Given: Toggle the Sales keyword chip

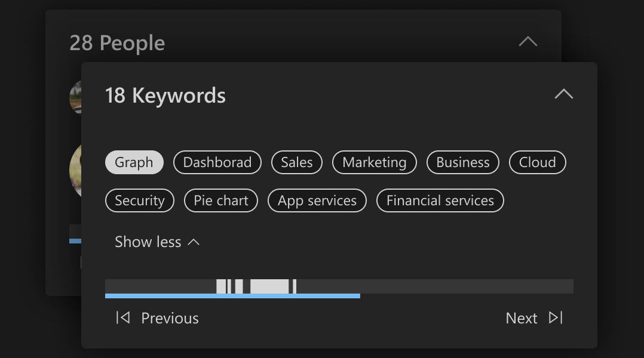Looking at the screenshot, I should pyautogui.click(x=297, y=162).
